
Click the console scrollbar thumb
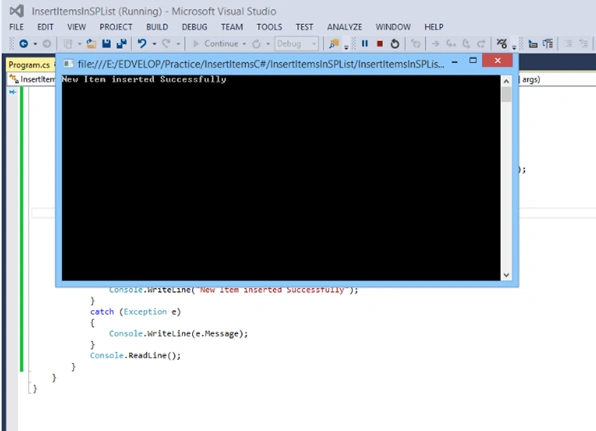(506, 94)
